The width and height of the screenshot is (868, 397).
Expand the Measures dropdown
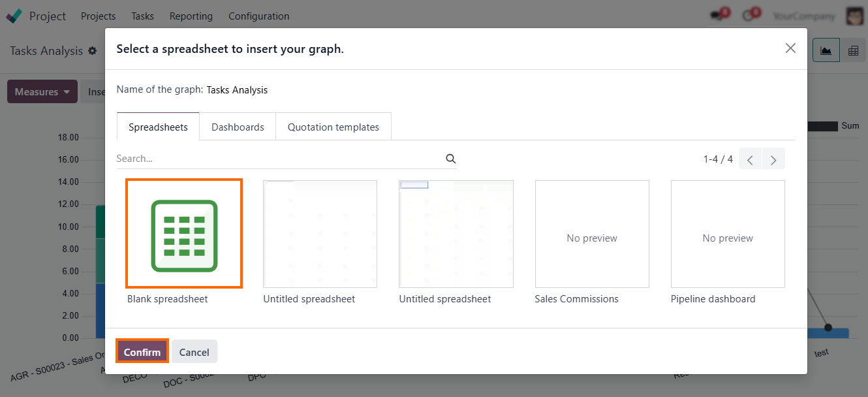42,92
